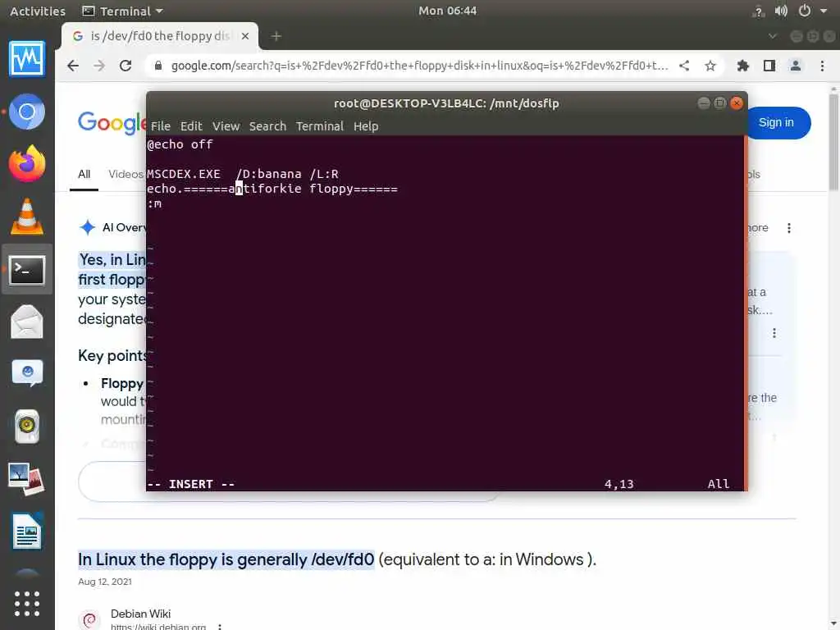Open Chrome three-dot menu
This screenshot has height=630, width=840.
tap(822, 66)
